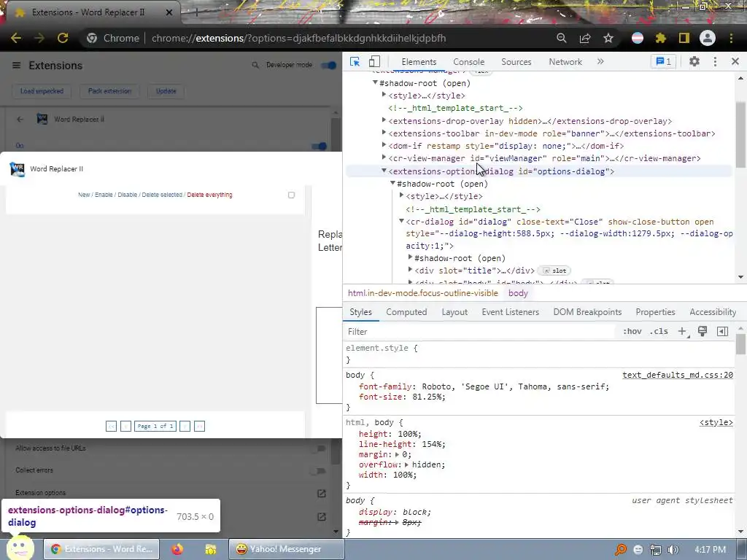
Task: Click the slot badge next to title div
Action: pos(554,271)
